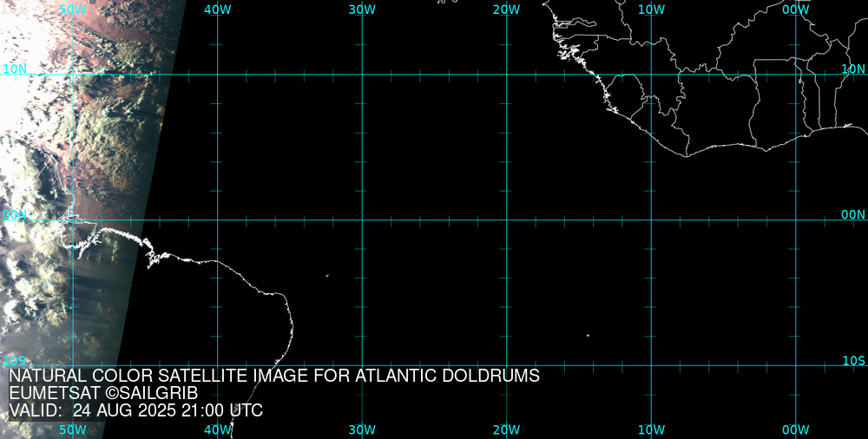868x439 pixels.
Task: Click the right 10S latitude label
Action: [x=853, y=361]
